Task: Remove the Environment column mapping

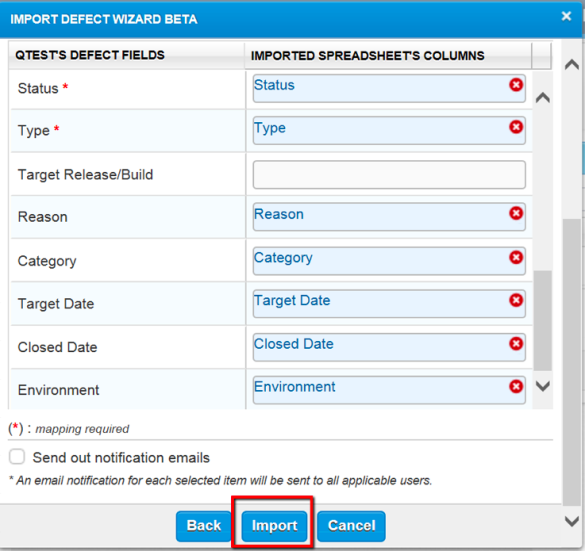Action: pyautogui.click(x=516, y=386)
